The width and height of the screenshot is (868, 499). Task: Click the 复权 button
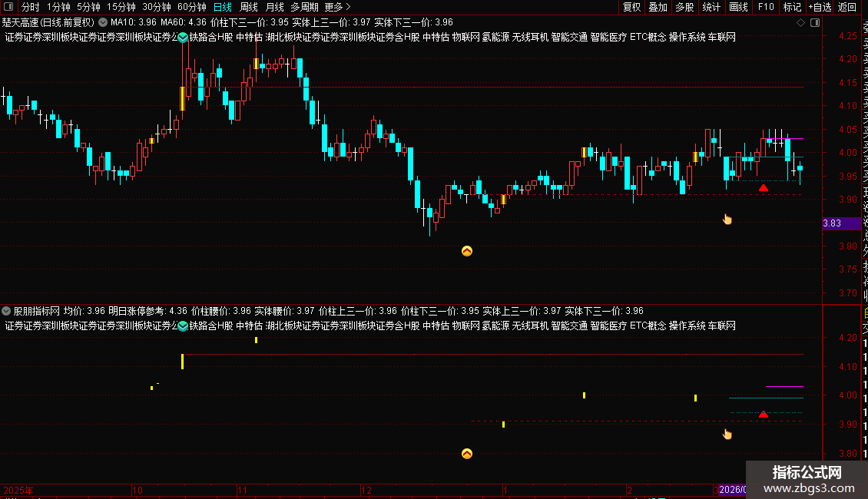click(x=631, y=7)
